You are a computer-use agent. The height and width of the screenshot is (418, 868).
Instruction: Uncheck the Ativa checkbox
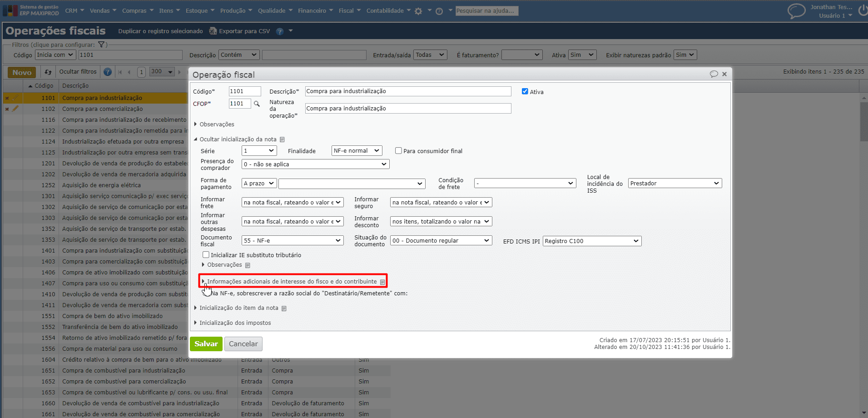point(525,91)
